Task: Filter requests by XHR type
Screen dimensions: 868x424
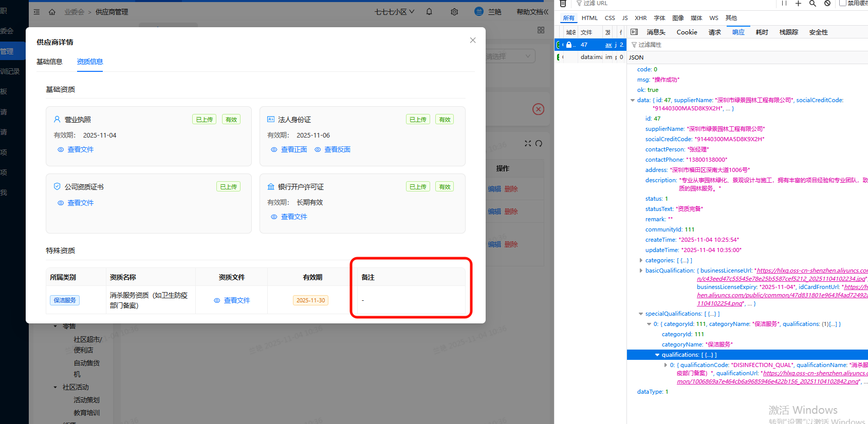Action: coord(640,18)
